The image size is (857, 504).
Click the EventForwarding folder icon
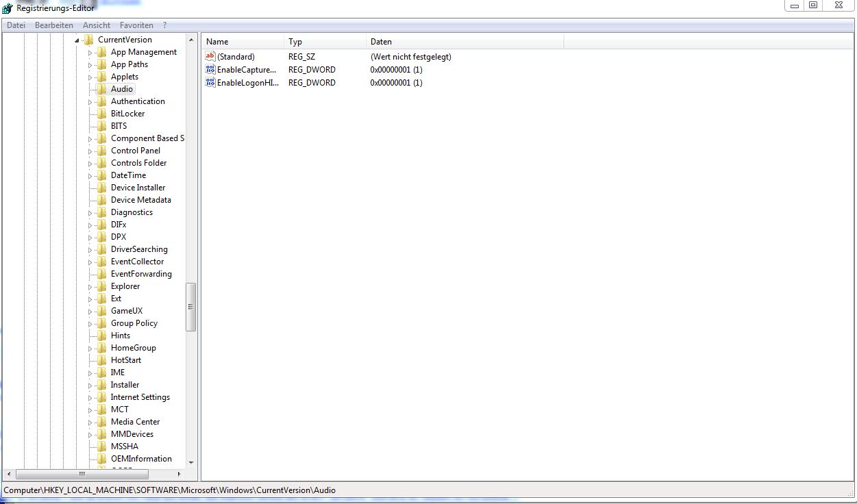[101, 274]
